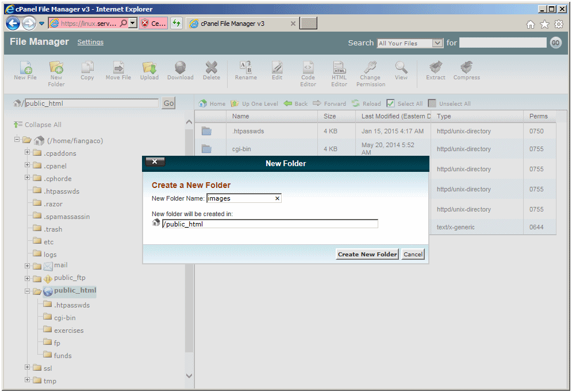Expand the tmp folder
The width and height of the screenshot is (572, 392).
tap(28, 380)
